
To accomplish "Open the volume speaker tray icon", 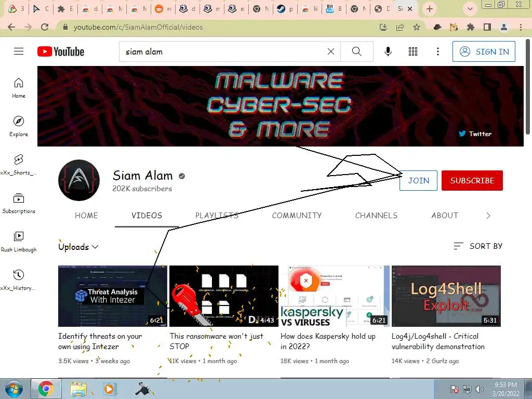I will (480, 389).
